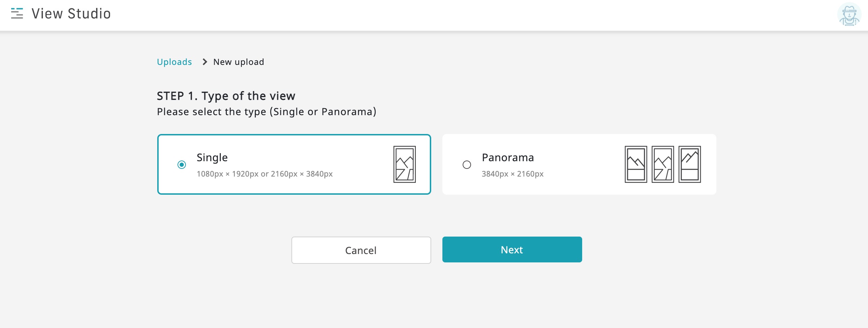Click the middle Panorama frame icon
Viewport: 868px width, 328px height.
tap(663, 164)
